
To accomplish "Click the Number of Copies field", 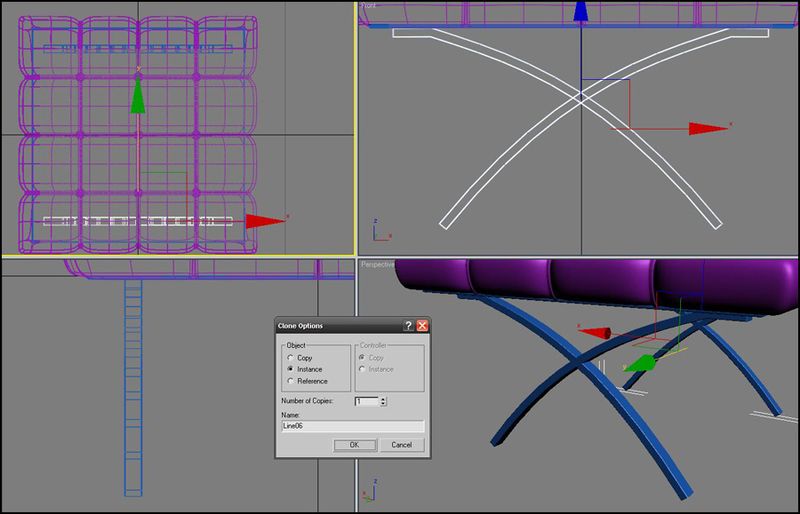I will 366,401.
